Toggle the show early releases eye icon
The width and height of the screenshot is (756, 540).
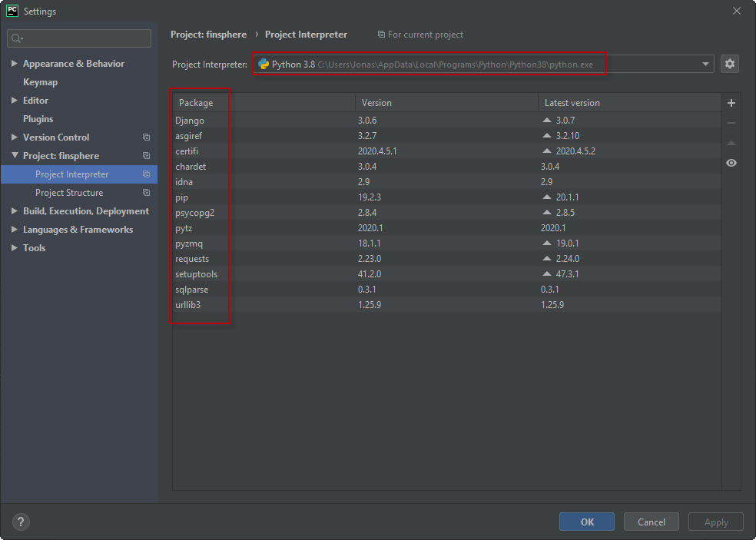pyautogui.click(x=731, y=163)
